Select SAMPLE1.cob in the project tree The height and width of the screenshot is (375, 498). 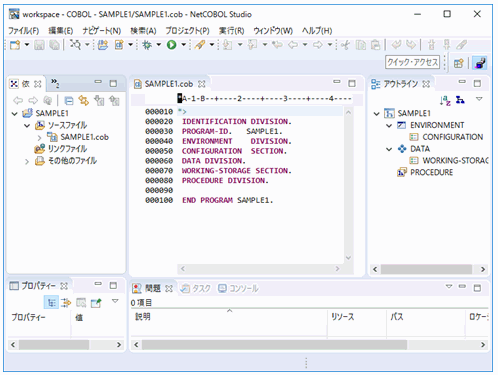tap(84, 137)
